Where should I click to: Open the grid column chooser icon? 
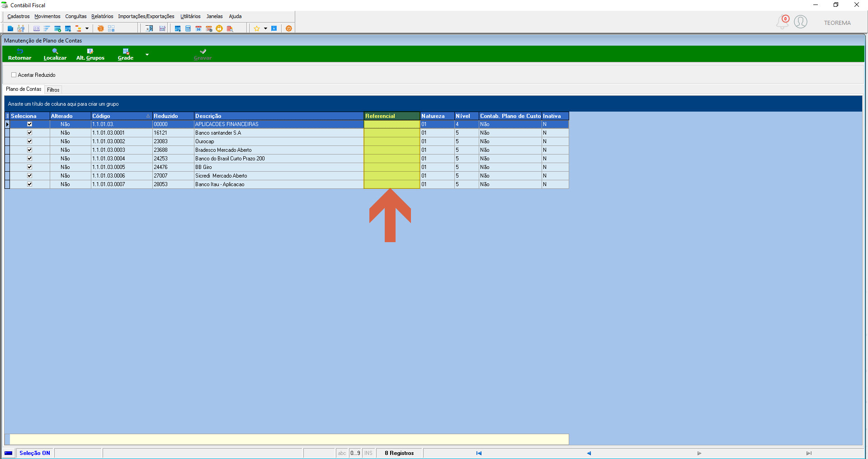pos(7,116)
